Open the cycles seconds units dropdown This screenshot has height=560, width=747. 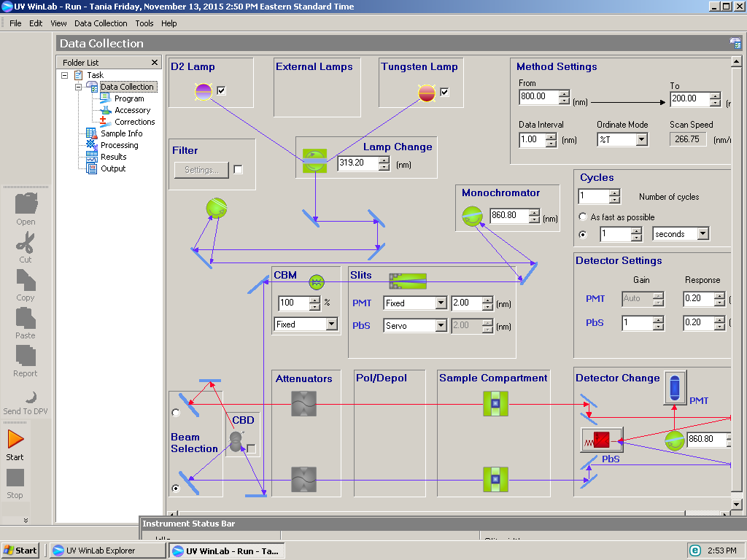[x=703, y=234]
